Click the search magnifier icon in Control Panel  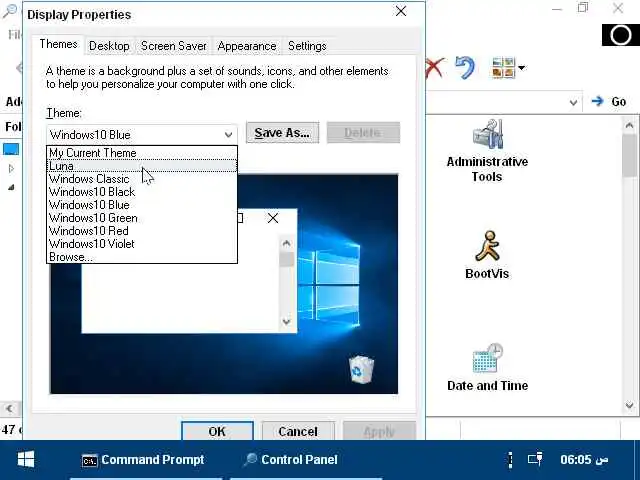tap(9, 11)
